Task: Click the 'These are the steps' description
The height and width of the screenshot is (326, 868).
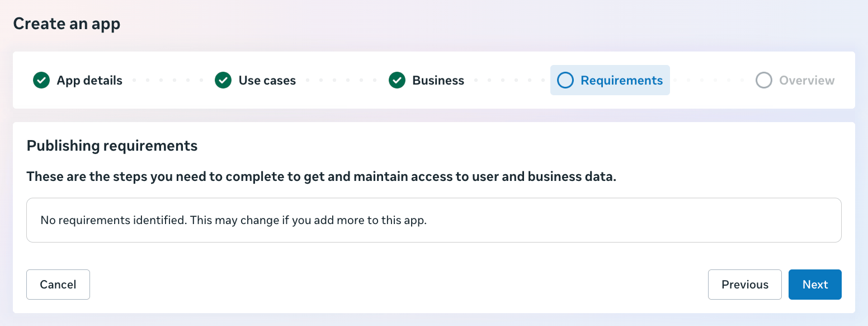Action: point(322,177)
